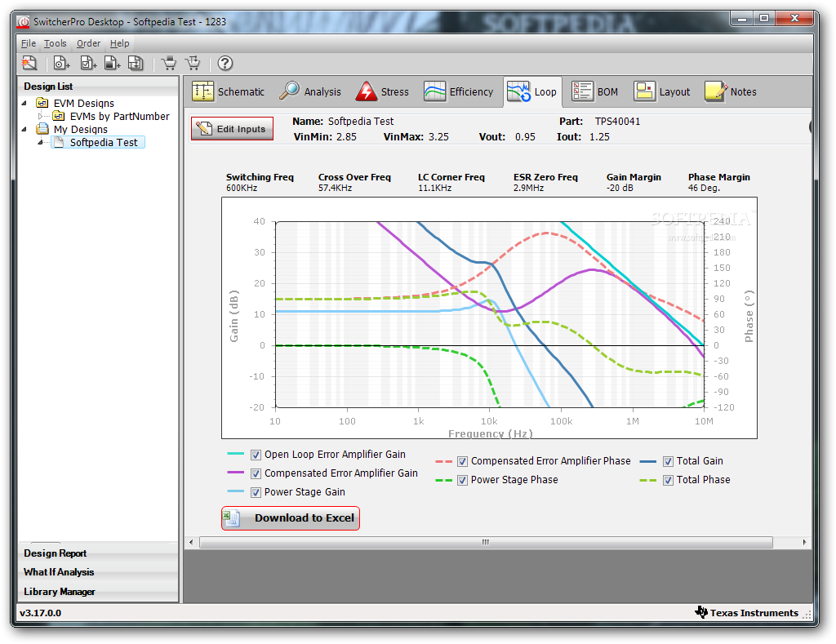This screenshot has height=644, width=836.
Task: Toggle the Total Gain checkbox
Action: [x=668, y=461]
